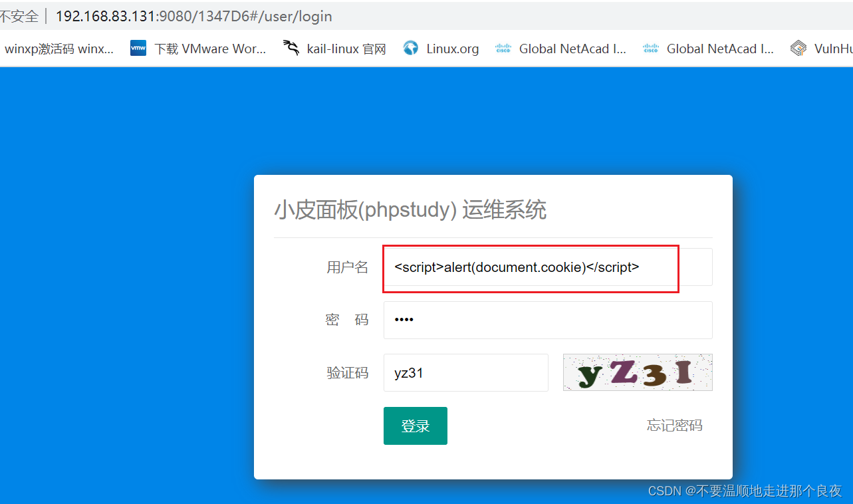Click the VulnHub bookmark icon
The image size is (853, 504).
pyautogui.click(x=798, y=48)
